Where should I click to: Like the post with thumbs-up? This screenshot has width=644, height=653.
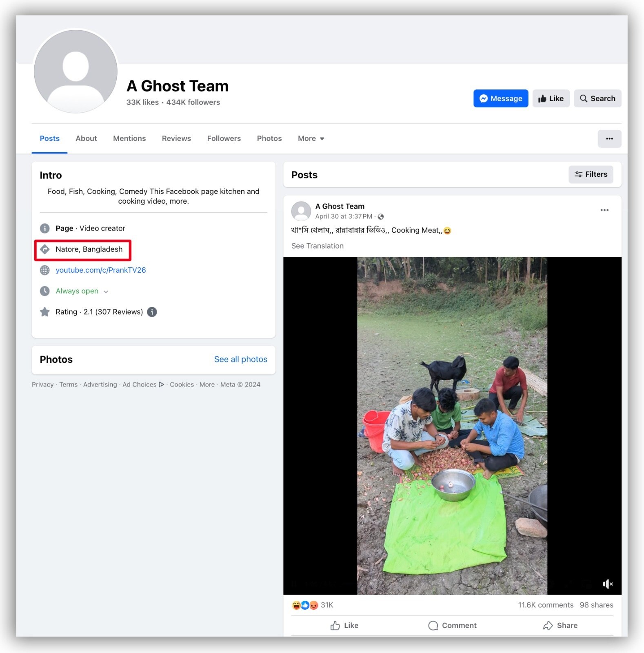coord(344,625)
